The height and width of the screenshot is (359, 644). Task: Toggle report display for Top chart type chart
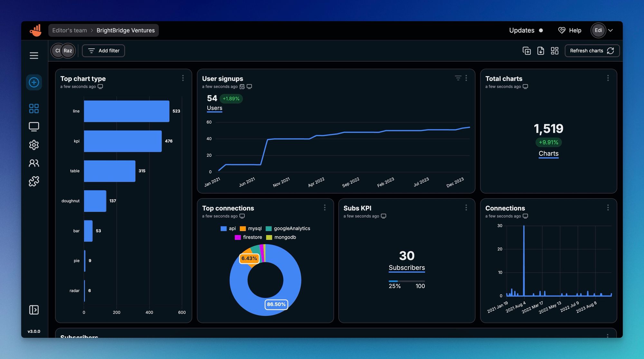click(x=100, y=86)
